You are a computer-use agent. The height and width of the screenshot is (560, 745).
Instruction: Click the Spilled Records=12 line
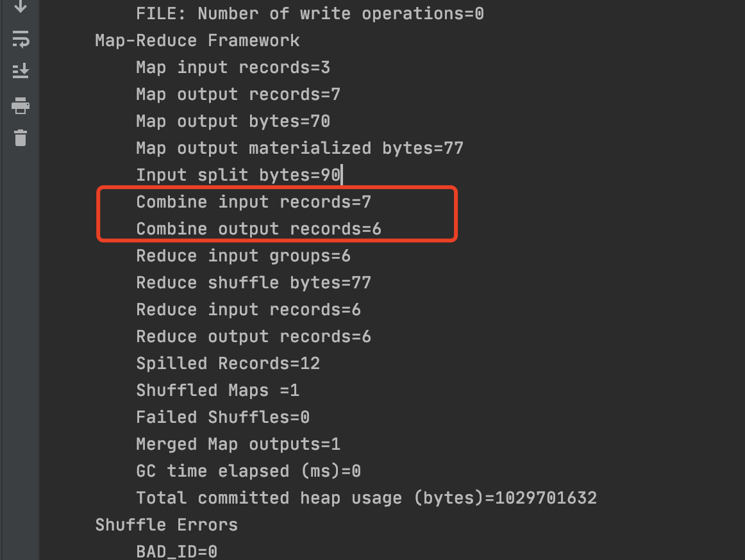coord(228,364)
